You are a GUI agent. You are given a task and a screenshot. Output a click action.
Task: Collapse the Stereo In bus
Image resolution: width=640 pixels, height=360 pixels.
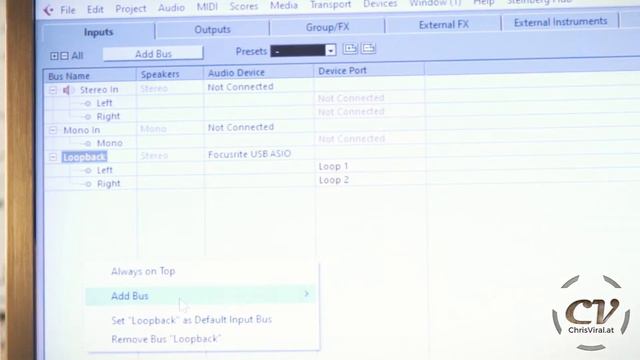click(53, 90)
